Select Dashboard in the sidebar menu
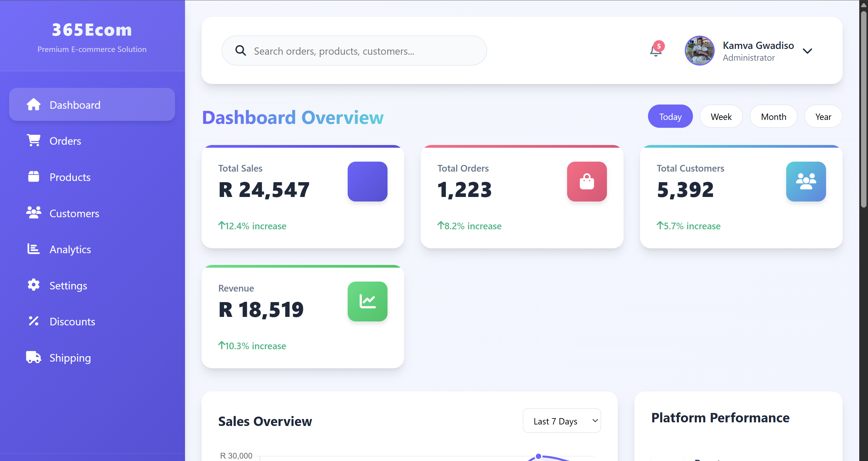The width and height of the screenshot is (868, 461). click(x=75, y=105)
